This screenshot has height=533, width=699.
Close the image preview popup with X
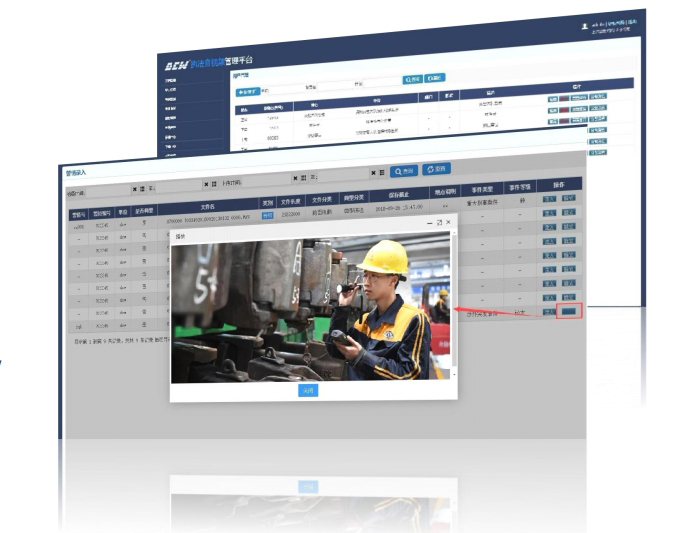pos(448,222)
